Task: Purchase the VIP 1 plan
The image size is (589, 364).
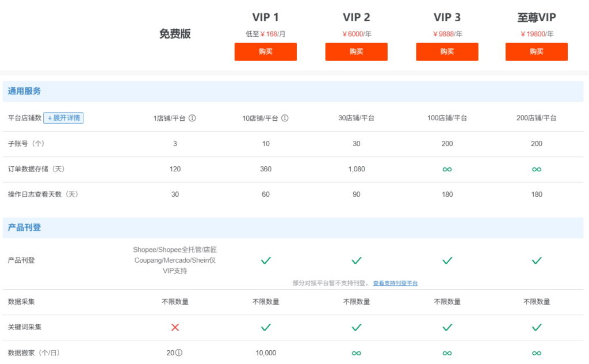Action: [265, 52]
